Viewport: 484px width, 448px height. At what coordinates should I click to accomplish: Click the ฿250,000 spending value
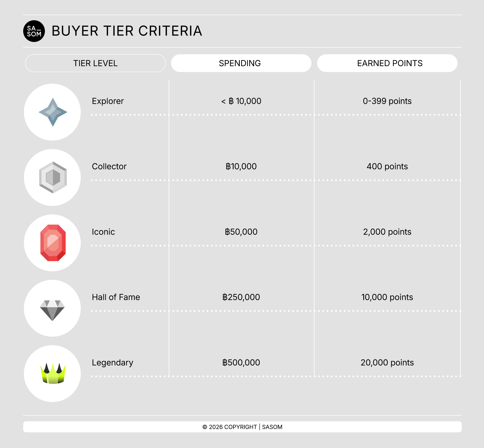pos(241,297)
